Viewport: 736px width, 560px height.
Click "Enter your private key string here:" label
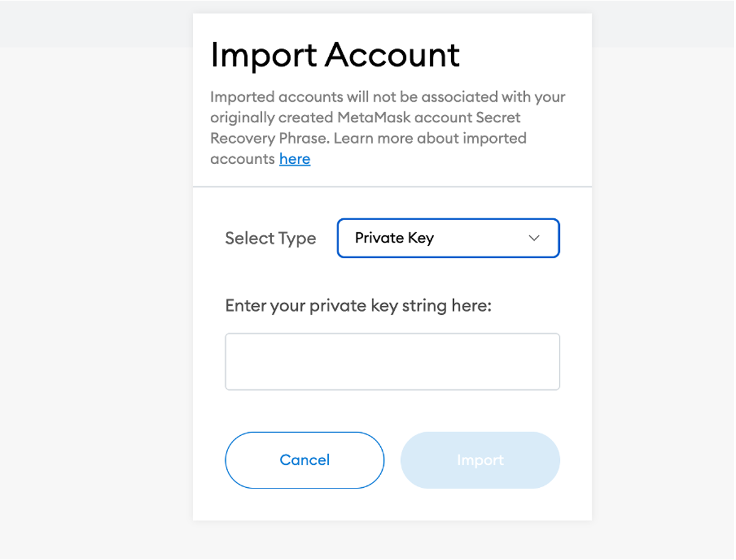(358, 305)
